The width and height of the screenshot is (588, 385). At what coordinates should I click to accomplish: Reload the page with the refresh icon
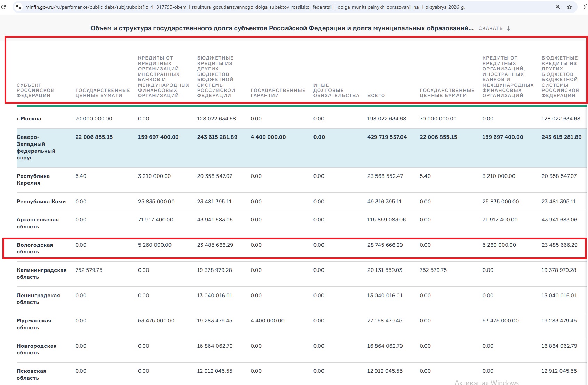(x=3, y=7)
